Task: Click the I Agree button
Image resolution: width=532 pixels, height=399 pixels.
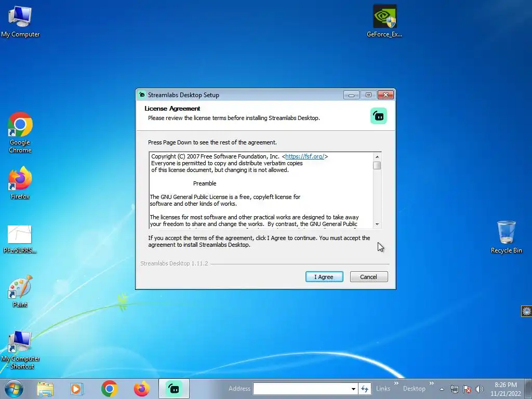Action: (x=324, y=277)
